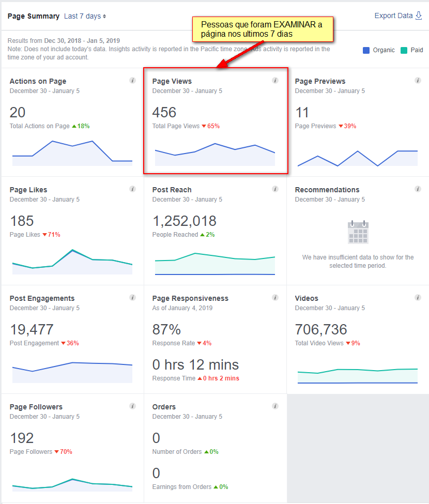This screenshot has height=504, width=429.
Task: Open info icon for Page Likes
Action: coord(132,189)
